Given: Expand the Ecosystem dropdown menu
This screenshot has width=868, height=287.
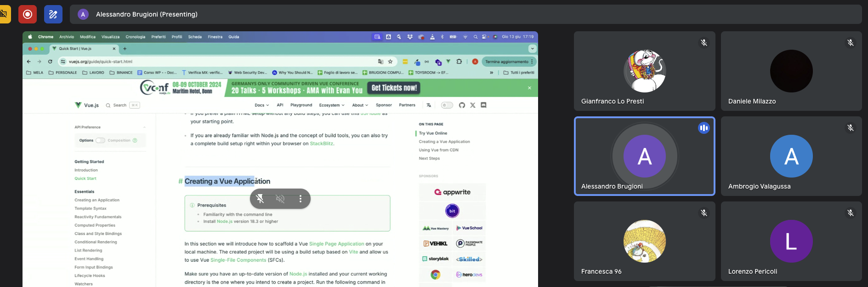Looking at the screenshot, I should tap(332, 105).
